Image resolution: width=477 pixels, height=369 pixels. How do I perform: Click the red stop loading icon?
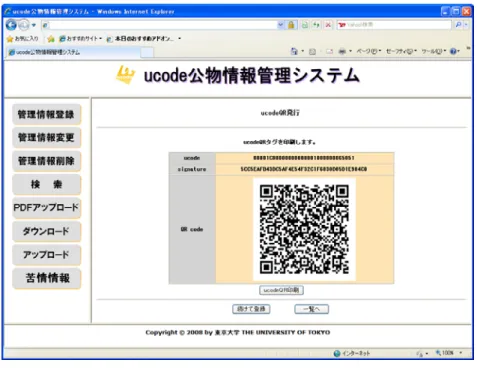[x=328, y=25]
